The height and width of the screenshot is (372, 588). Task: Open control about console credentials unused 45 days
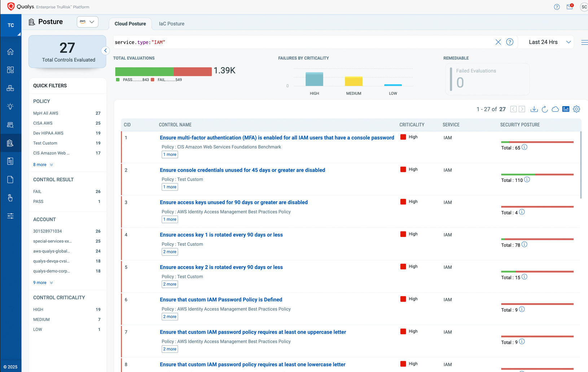click(x=242, y=170)
